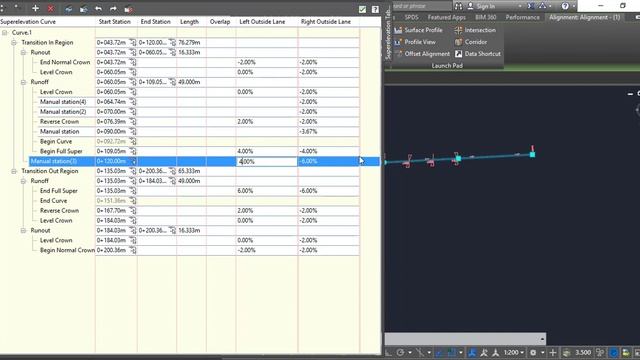Switch to the BIM 360 ribbon tab
Viewport: 640px width, 360px height.
click(485, 17)
